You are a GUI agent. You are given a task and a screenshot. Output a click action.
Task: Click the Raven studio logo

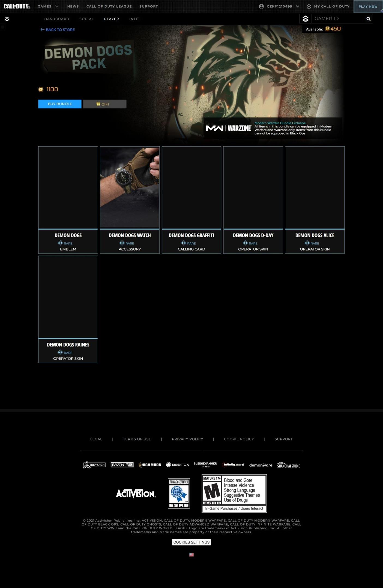pos(122,465)
